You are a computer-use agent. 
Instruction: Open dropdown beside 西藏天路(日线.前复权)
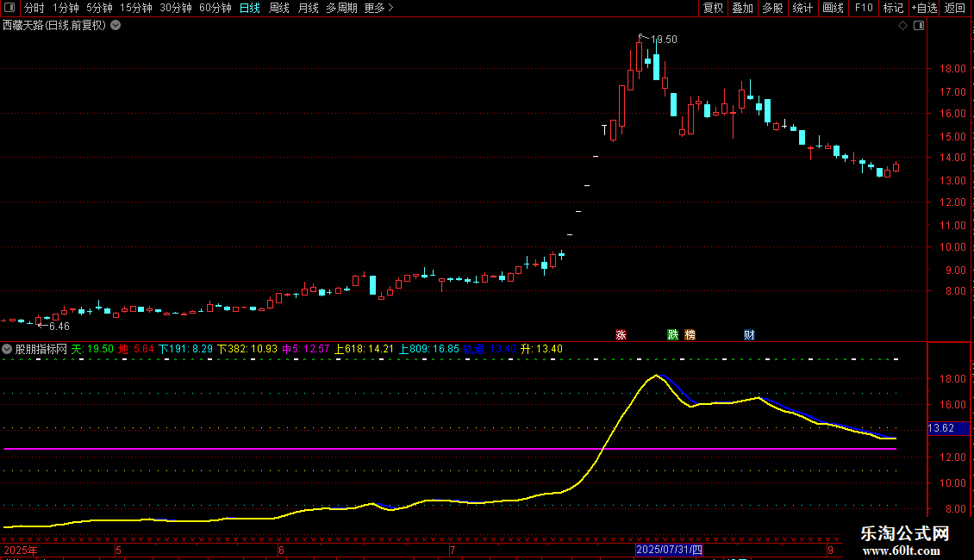click(x=116, y=26)
